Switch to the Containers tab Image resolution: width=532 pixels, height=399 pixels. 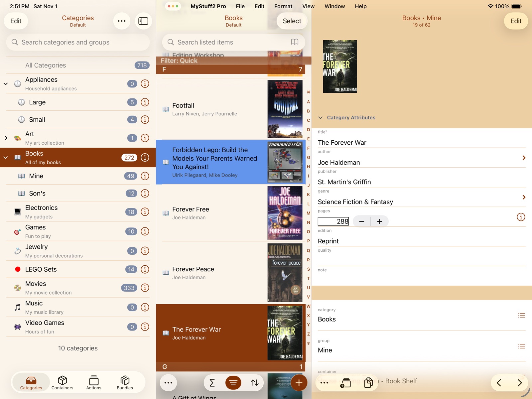coord(62,383)
